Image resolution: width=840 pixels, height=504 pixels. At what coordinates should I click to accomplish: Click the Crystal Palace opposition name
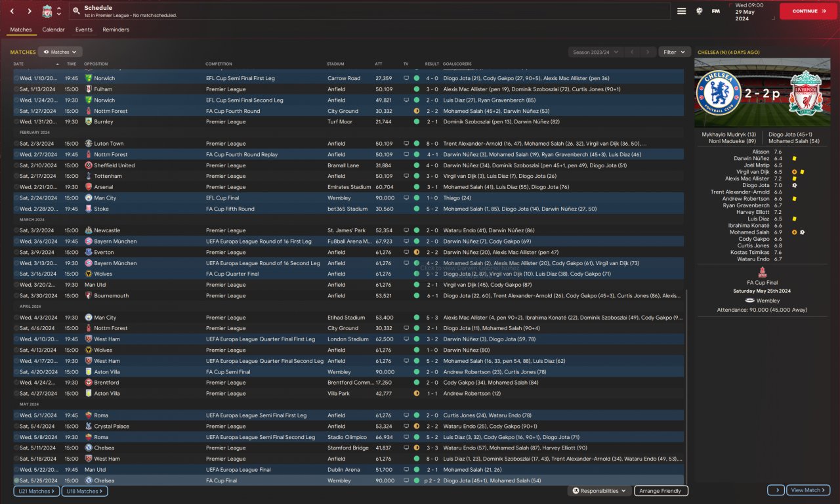pos(113,427)
